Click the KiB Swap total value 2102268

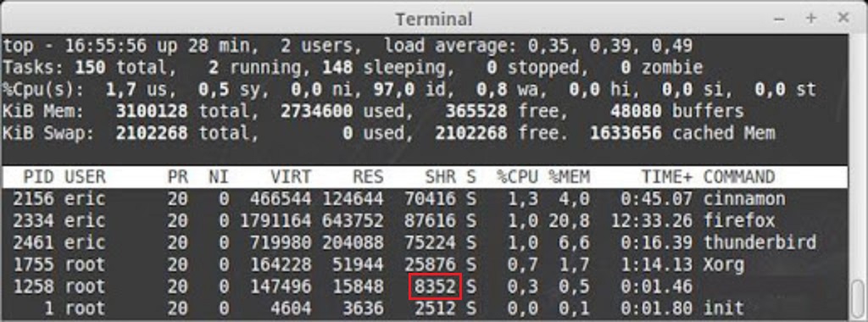coord(152,133)
